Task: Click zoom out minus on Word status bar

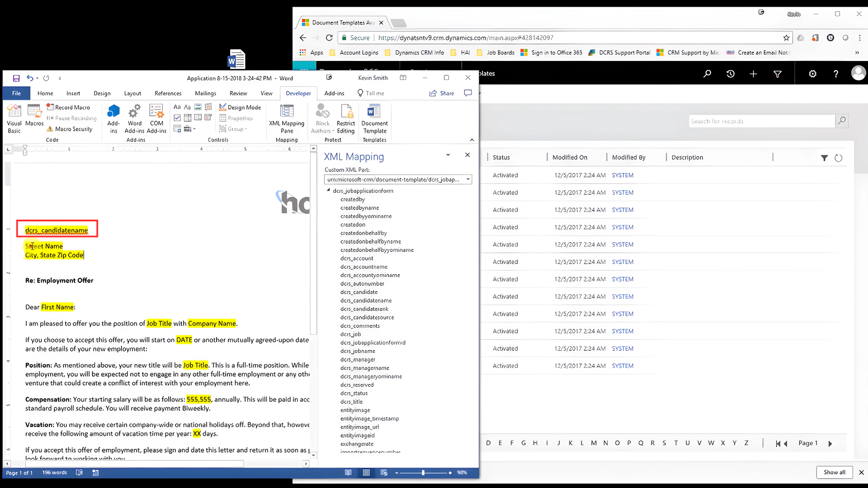Action: click(397, 473)
